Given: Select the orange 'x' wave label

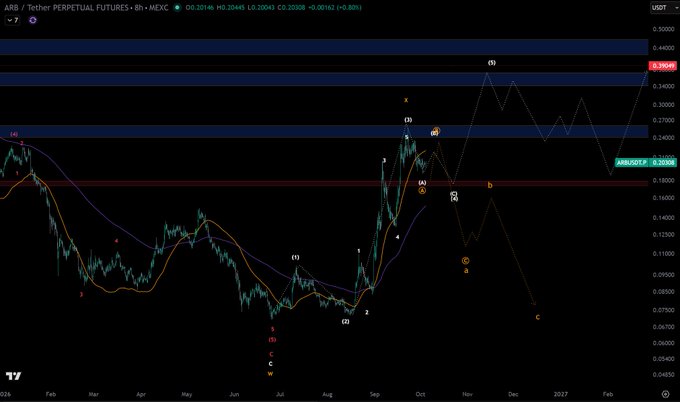Looking at the screenshot, I should [406, 100].
